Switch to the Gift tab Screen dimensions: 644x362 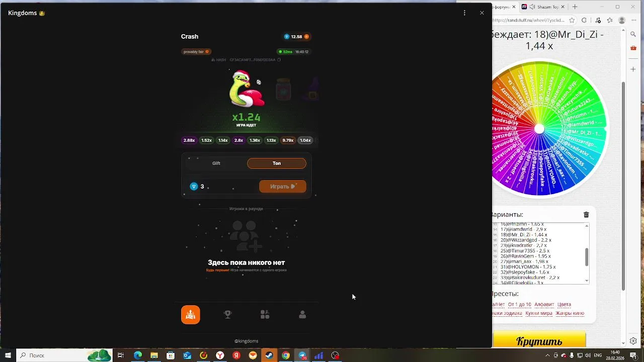coord(216,163)
